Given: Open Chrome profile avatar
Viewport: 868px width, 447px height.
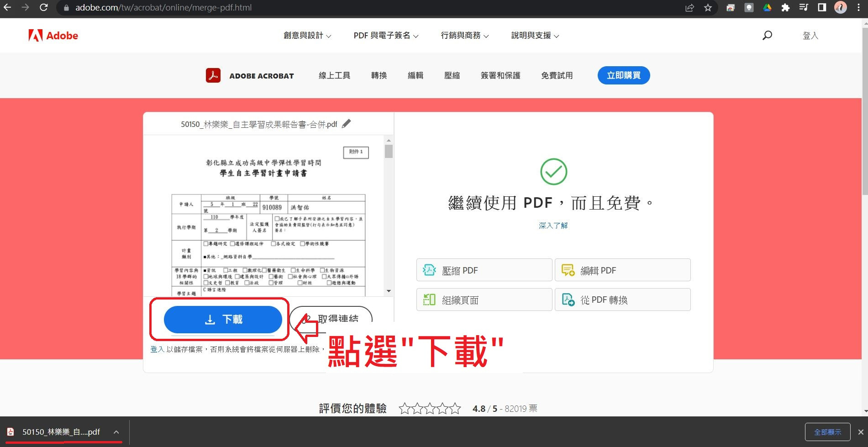Looking at the screenshot, I should pos(840,7).
